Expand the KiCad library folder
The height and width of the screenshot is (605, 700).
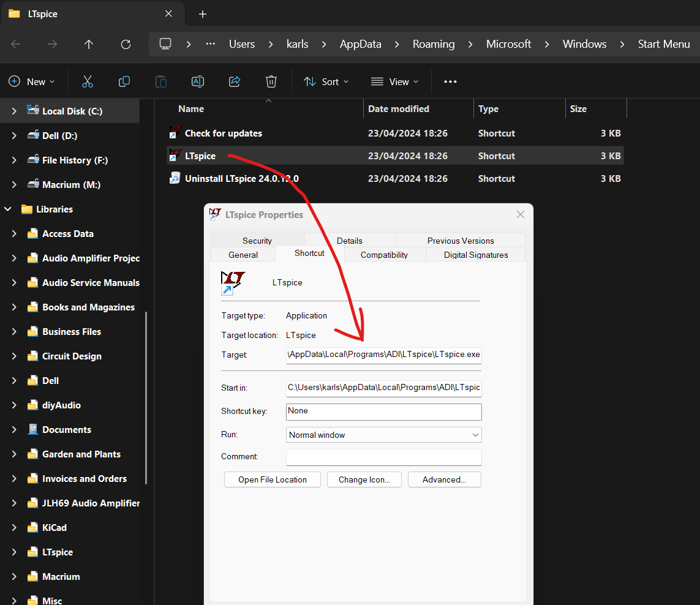click(x=14, y=528)
